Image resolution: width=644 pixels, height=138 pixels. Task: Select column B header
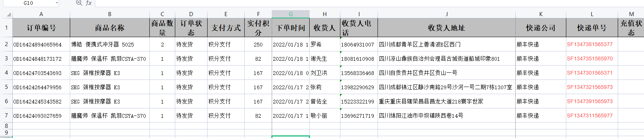(x=110, y=14)
